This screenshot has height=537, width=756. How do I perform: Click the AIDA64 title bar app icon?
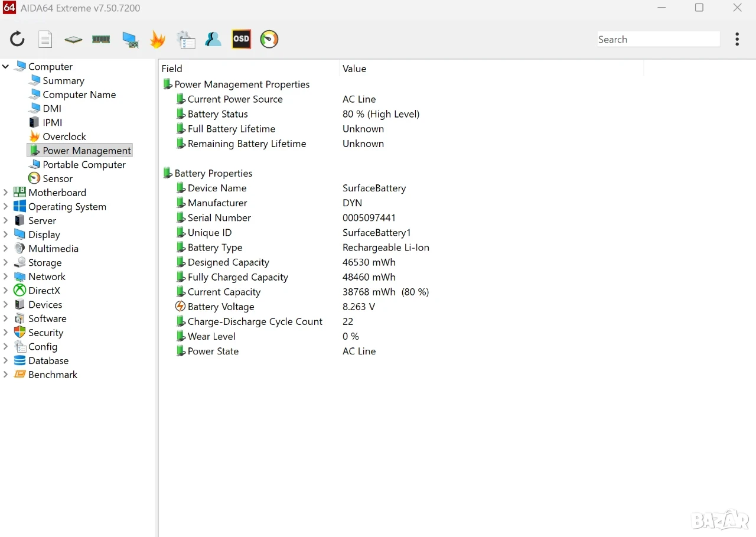[x=9, y=8]
